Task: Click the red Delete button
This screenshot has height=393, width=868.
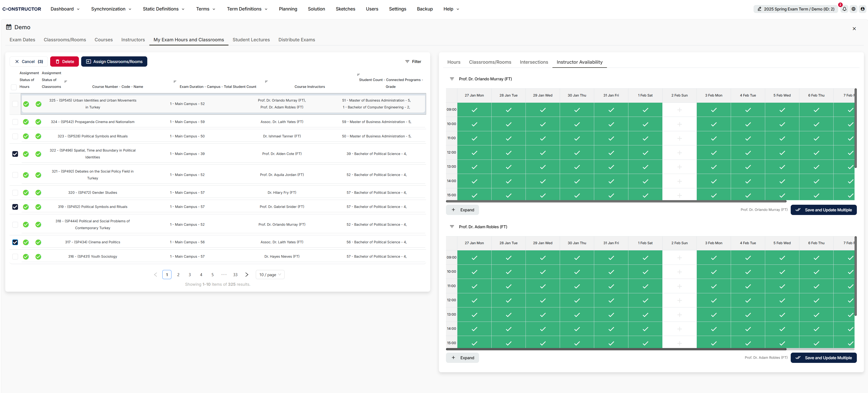Action: click(x=64, y=61)
